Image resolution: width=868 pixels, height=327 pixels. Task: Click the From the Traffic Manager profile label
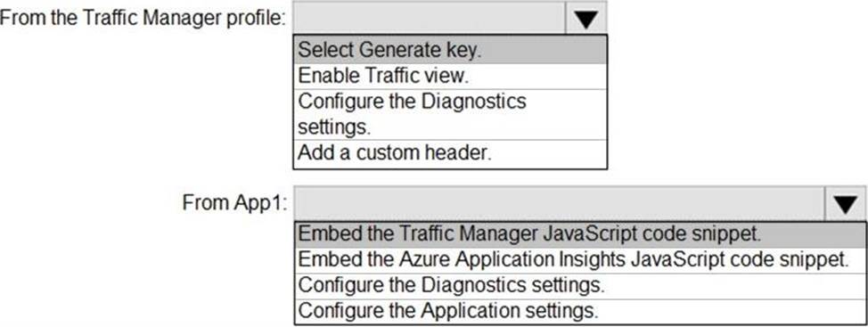click(144, 19)
